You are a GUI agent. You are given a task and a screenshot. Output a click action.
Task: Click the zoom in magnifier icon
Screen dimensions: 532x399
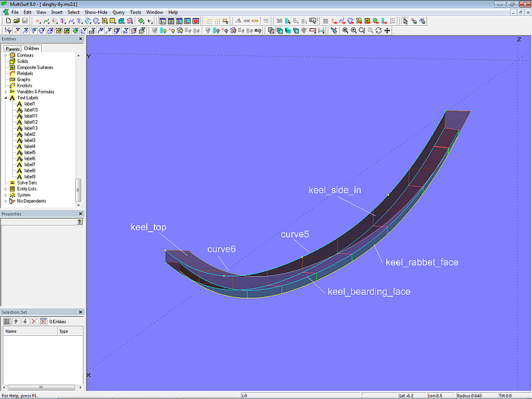coord(345,30)
